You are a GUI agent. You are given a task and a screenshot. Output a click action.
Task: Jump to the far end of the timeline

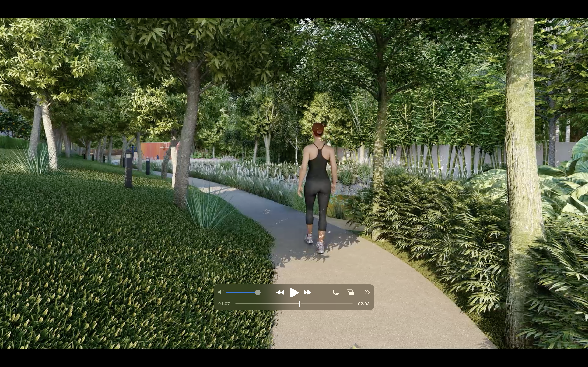coord(352,304)
